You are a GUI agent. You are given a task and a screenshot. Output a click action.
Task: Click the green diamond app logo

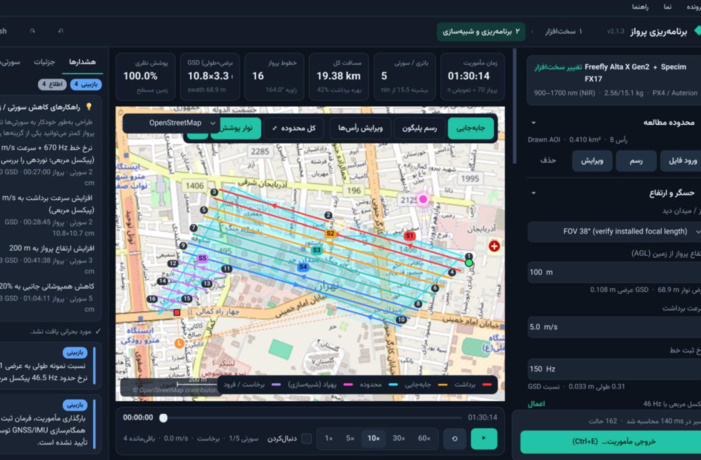697,31
